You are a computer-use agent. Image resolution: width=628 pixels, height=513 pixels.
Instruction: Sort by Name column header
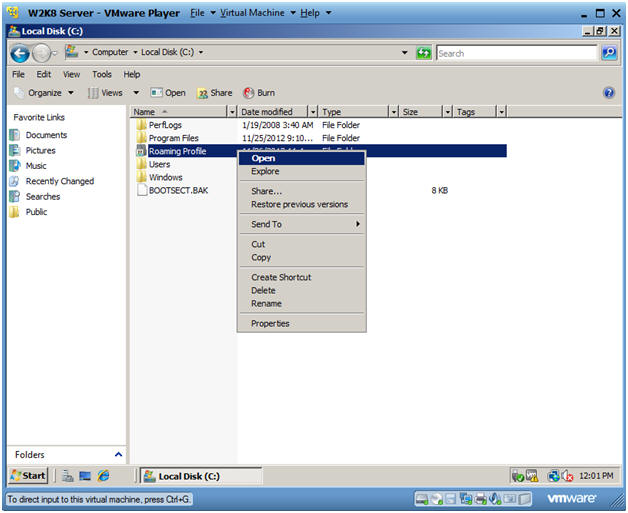(x=179, y=112)
